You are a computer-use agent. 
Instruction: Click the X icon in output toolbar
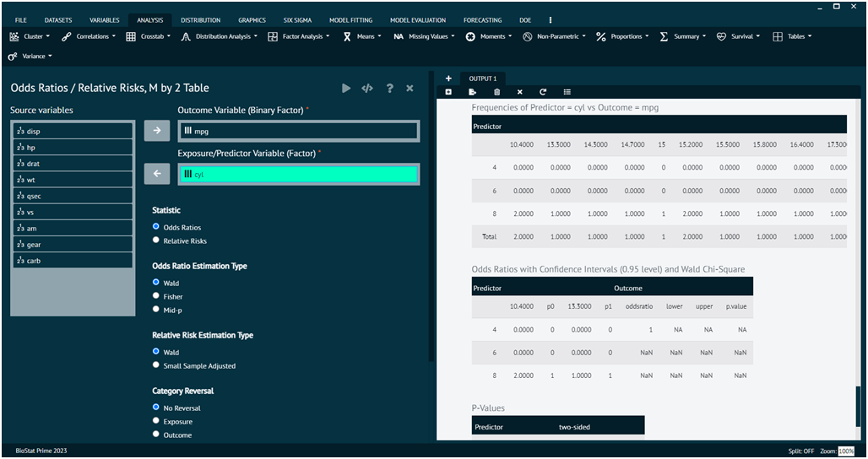tap(520, 92)
